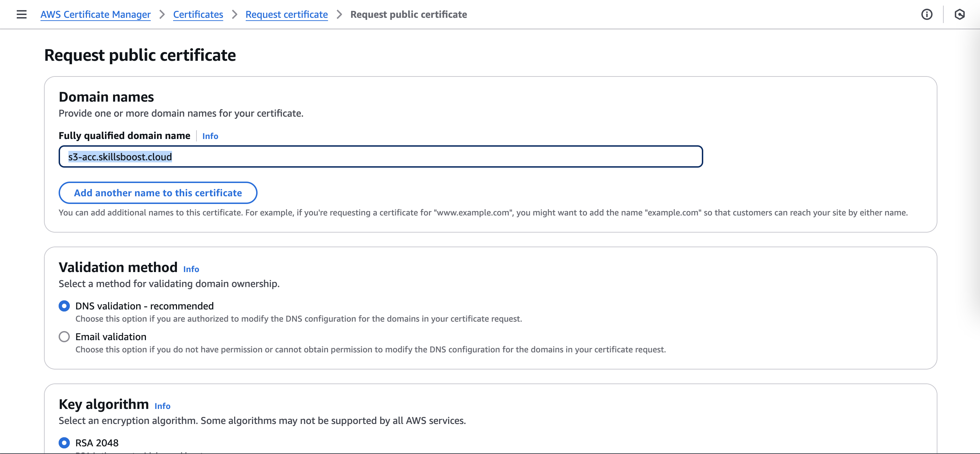The width and height of the screenshot is (980, 454).
Task: Select Email validation radio button
Action: pyautogui.click(x=64, y=337)
